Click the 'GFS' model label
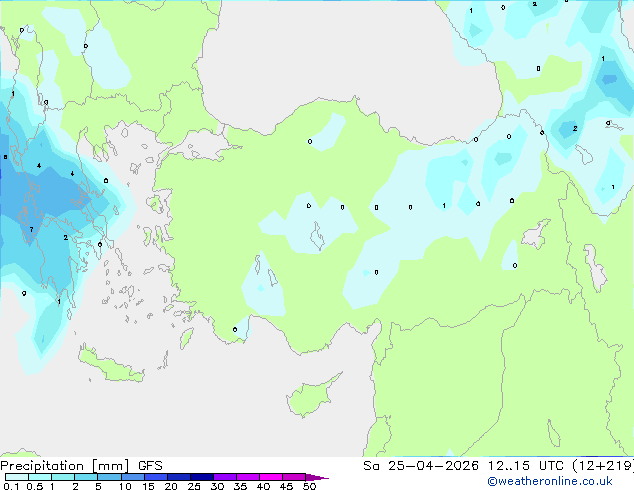Viewport: 634px width, 490px height. tap(150, 466)
